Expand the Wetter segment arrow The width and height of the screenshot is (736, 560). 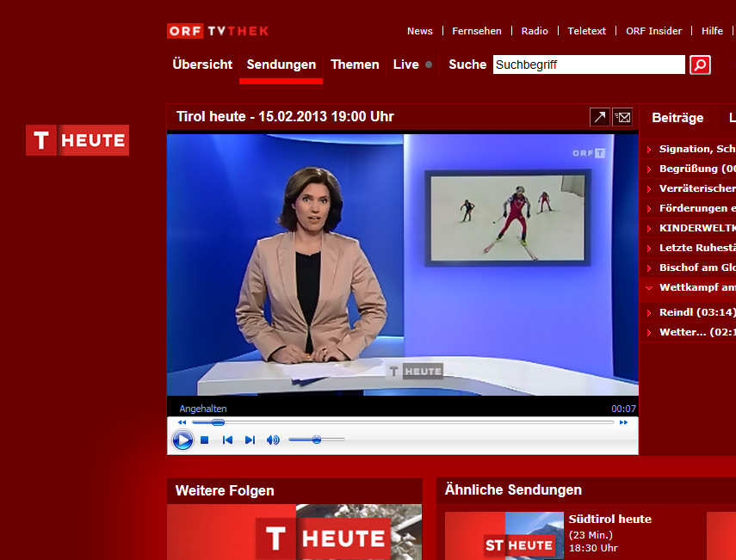649,333
